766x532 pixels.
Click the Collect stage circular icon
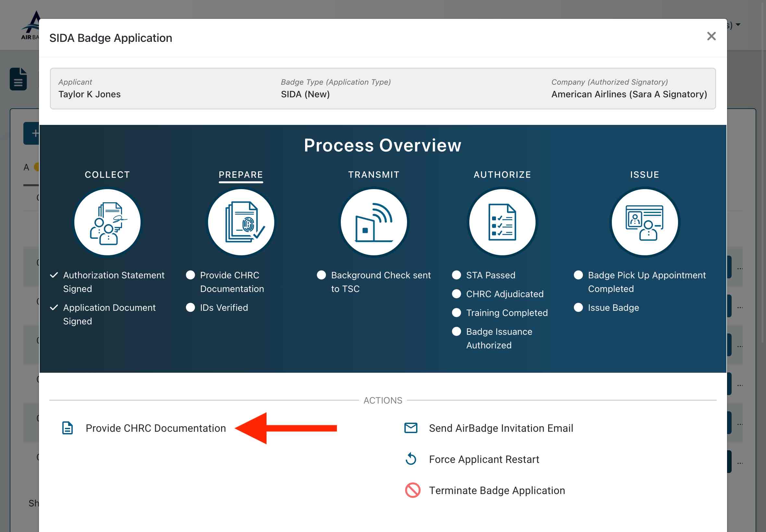(x=107, y=222)
